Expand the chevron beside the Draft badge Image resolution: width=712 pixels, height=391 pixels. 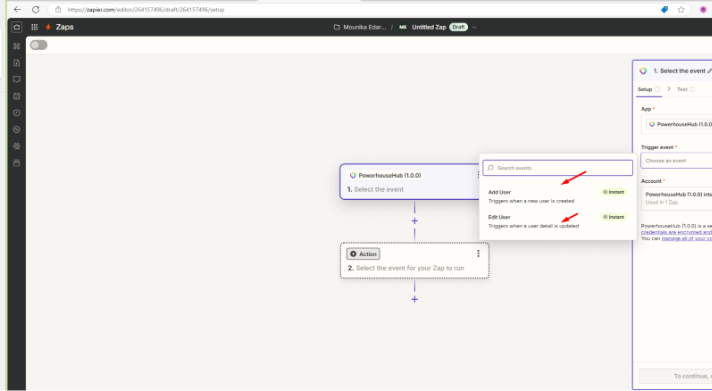(x=474, y=27)
